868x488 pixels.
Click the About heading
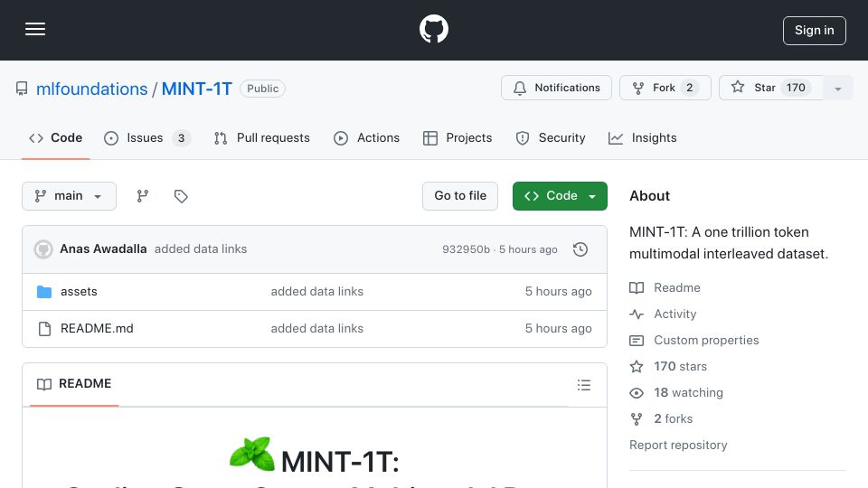pos(649,196)
